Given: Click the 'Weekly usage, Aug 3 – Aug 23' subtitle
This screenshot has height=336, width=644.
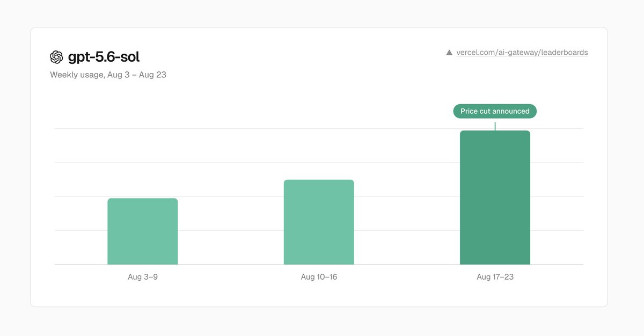Looking at the screenshot, I should pyautogui.click(x=108, y=75).
